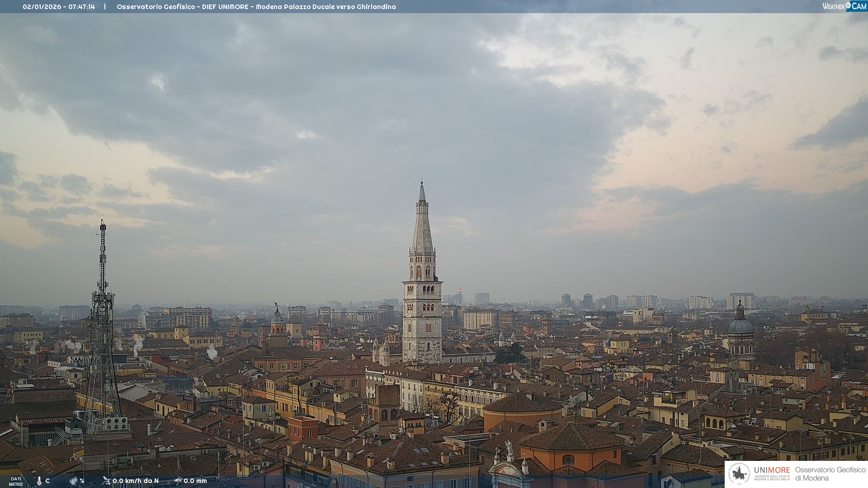Image resolution: width=868 pixels, height=488 pixels.
Task: Click the Osservatorio Geofisico camera title text
Action: (x=256, y=7)
